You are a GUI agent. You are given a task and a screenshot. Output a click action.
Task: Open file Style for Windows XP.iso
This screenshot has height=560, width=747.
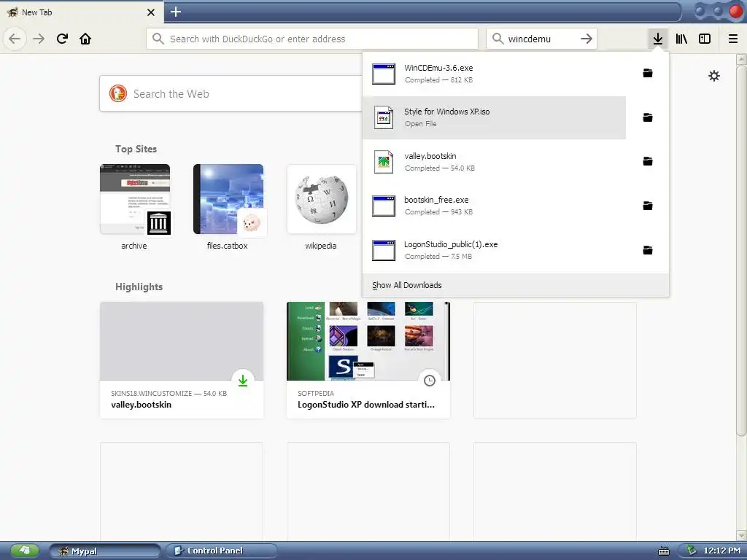pyautogui.click(x=494, y=117)
